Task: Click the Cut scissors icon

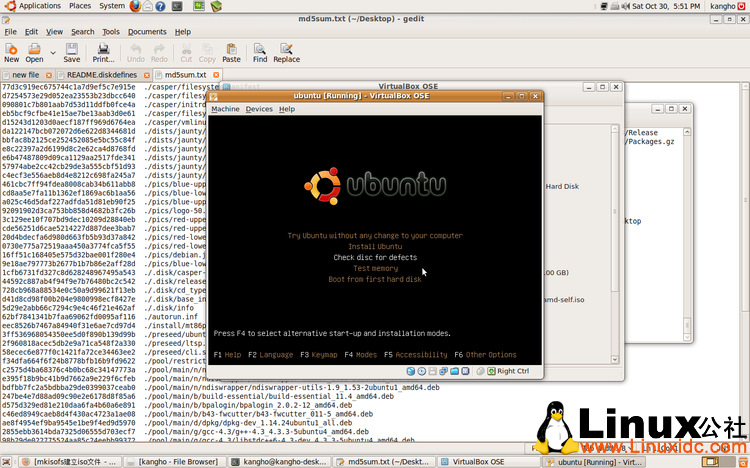Action: pyautogui.click(x=186, y=53)
